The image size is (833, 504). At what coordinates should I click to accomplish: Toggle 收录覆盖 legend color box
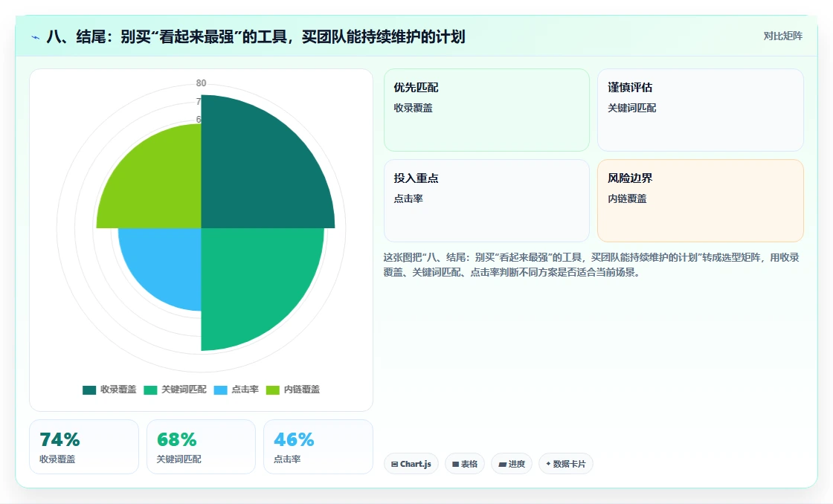tap(89, 390)
